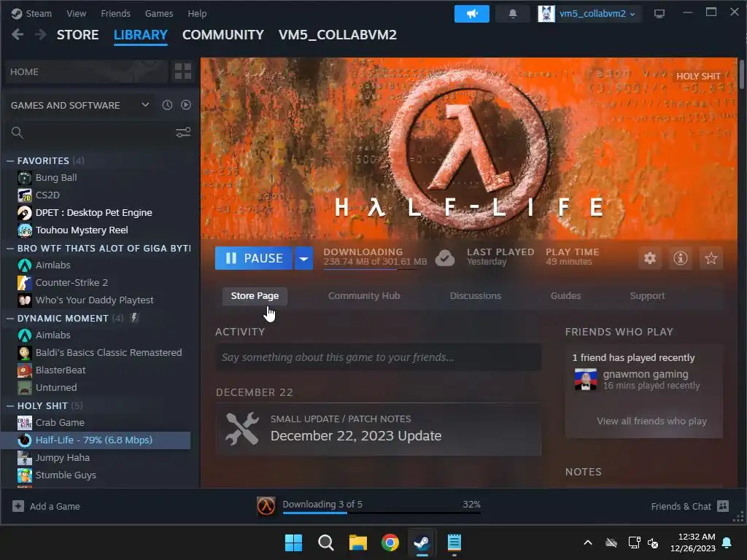Open Half-Life Store Page
The width and height of the screenshot is (747, 560).
click(x=255, y=296)
